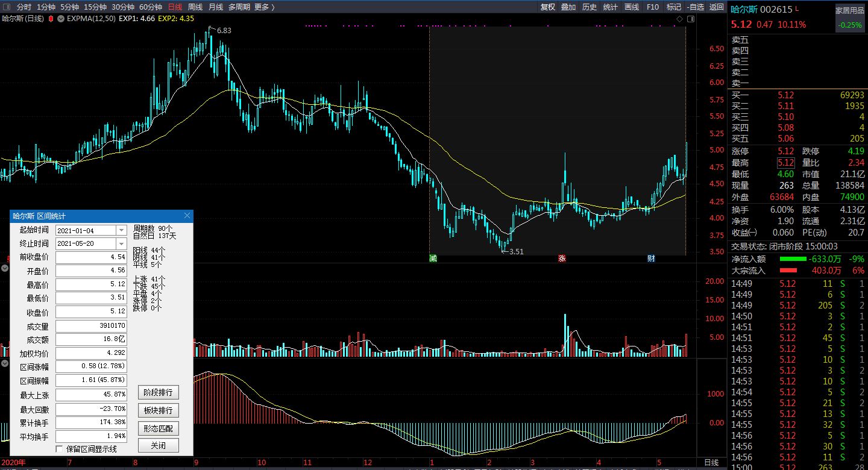Toggle the side panel icon above chart
868x470 pixels.
click(x=691, y=19)
